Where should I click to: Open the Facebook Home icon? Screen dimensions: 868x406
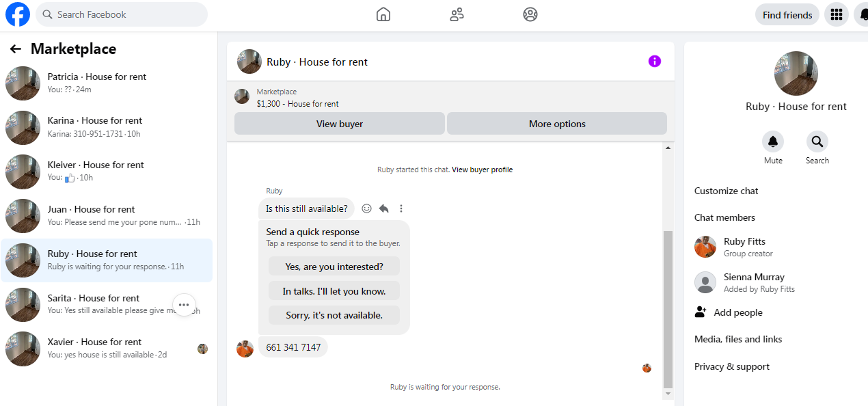[x=383, y=14]
